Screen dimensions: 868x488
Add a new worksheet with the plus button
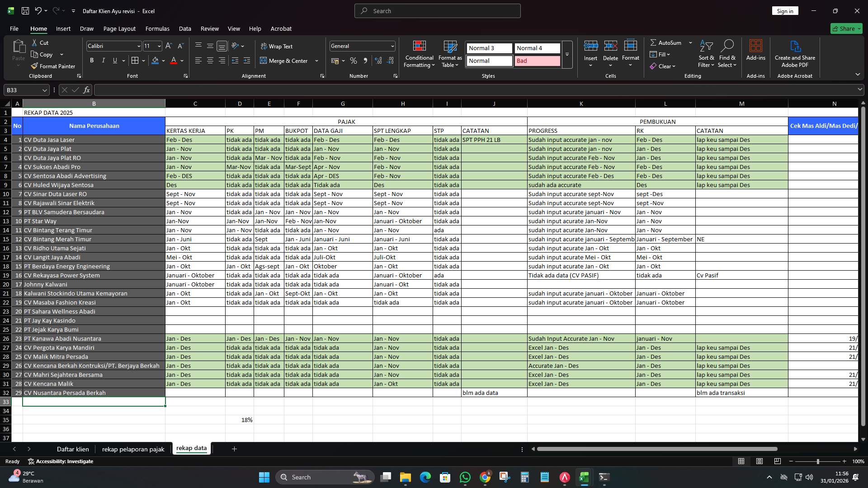coord(234,449)
